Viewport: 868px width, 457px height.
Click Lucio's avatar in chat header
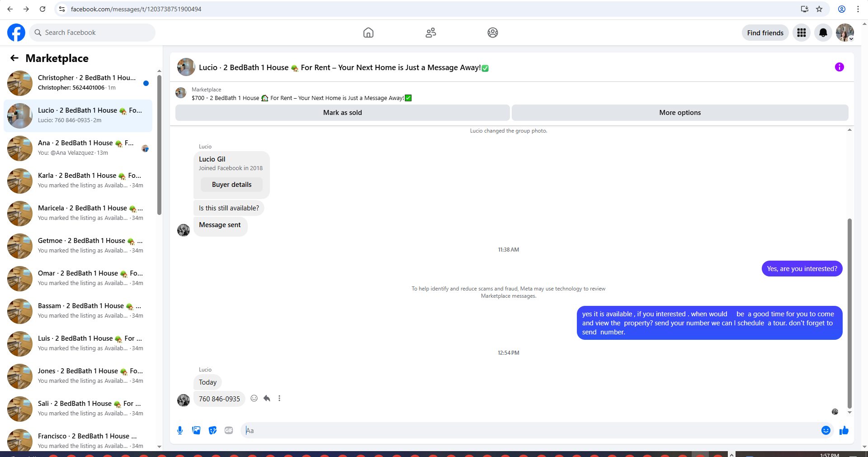pos(186,67)
